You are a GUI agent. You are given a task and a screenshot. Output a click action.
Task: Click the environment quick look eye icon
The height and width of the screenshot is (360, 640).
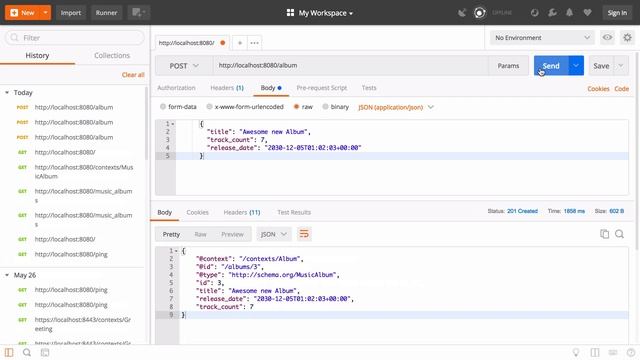pyautogui.click(x=607, y=38)
